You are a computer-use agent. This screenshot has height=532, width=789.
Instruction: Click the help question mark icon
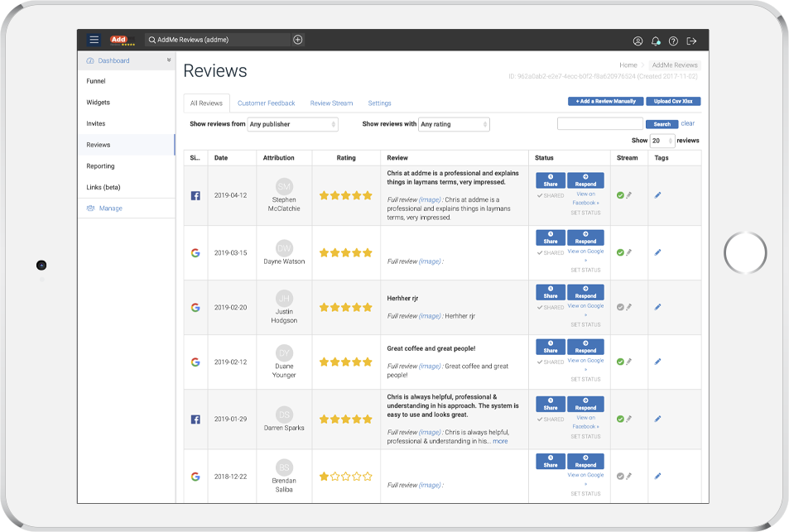coord(673,41)
